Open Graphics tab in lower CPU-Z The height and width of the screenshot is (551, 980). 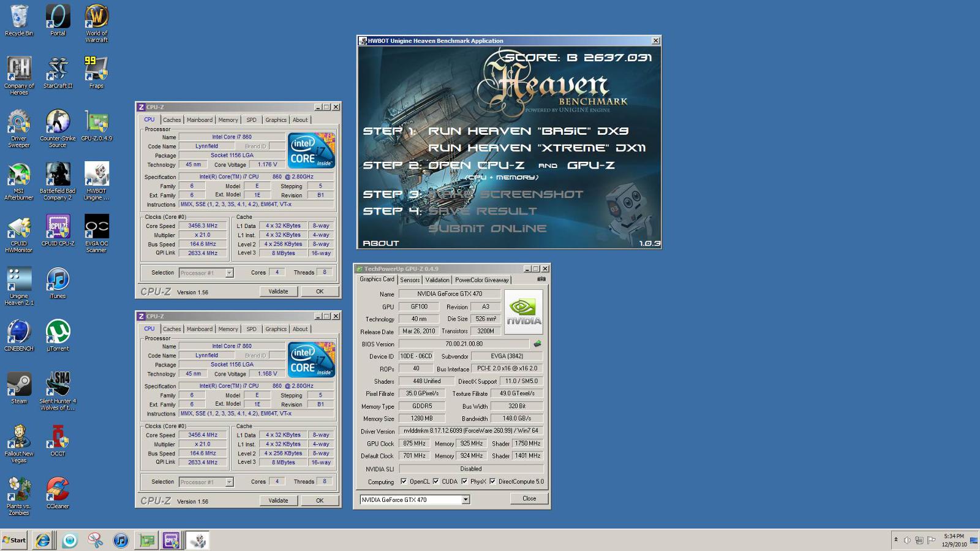[276, 329]
